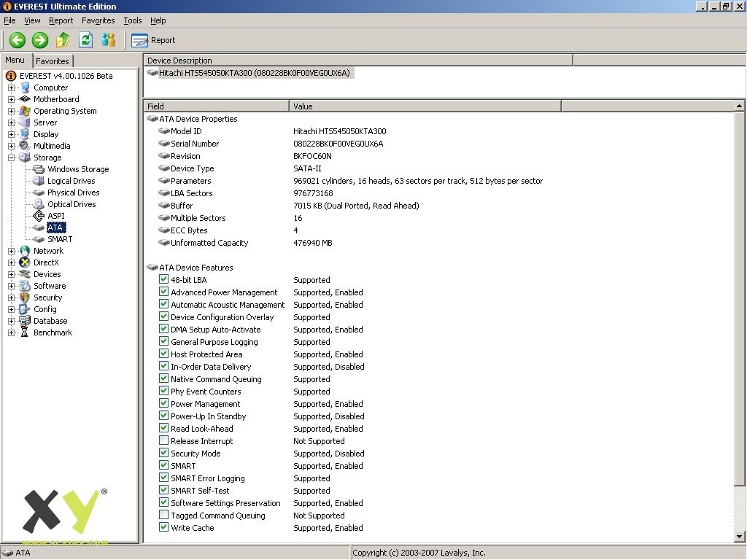
Task: Open Windows Storage node icon
Action: point(39,169)
